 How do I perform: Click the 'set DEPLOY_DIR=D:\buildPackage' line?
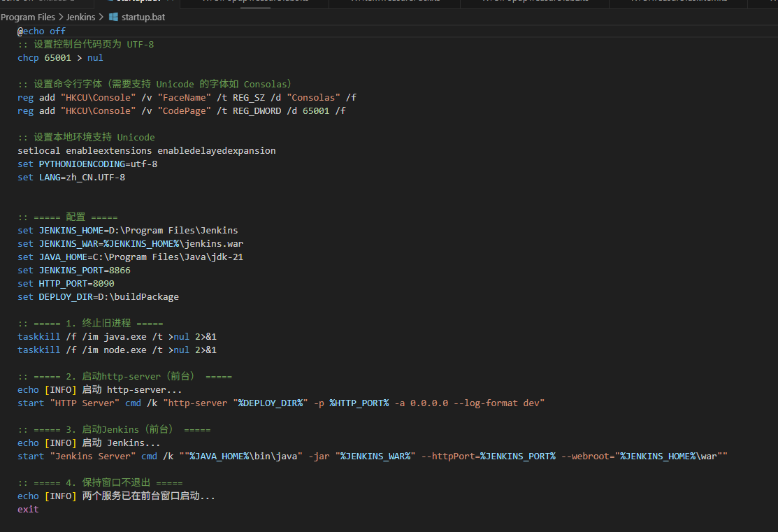pyautogui.click(x=99, y=297)
